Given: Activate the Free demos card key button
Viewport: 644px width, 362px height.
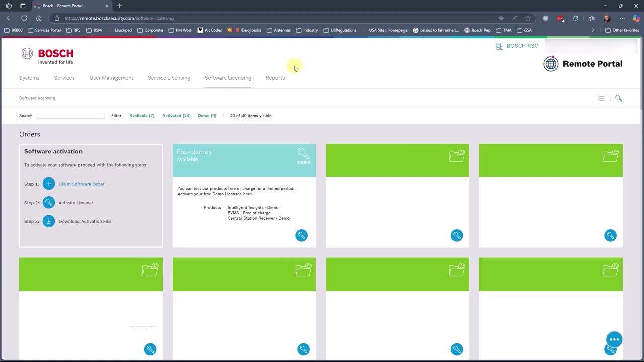Looking at the screenshot, I should point(301,235).
